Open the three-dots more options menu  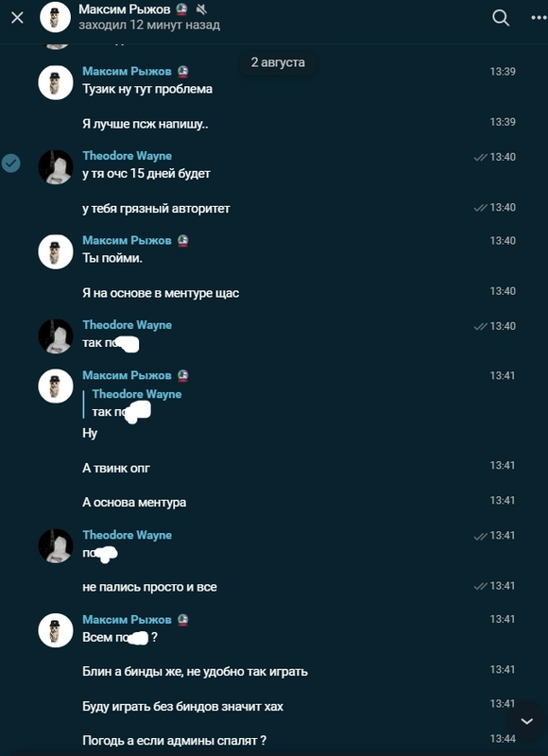[x=539, y=18]
